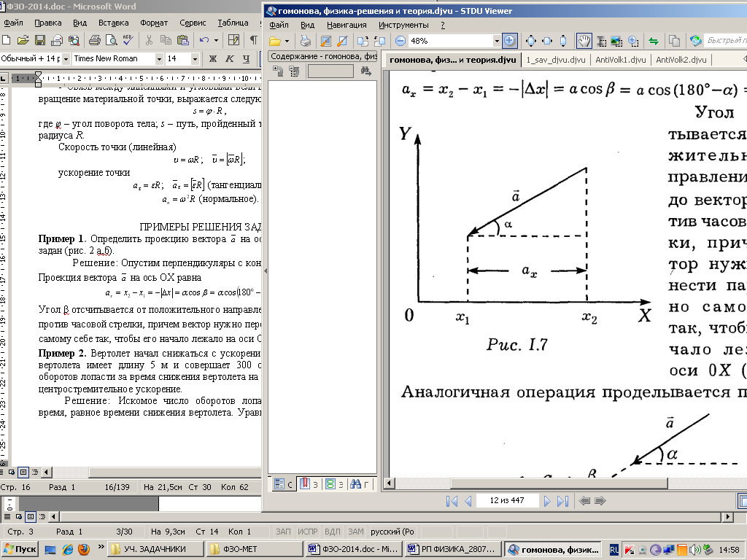Jump to the last page in STDU Viewer
This screenshot has height=560, width=747.
point(563,501)
